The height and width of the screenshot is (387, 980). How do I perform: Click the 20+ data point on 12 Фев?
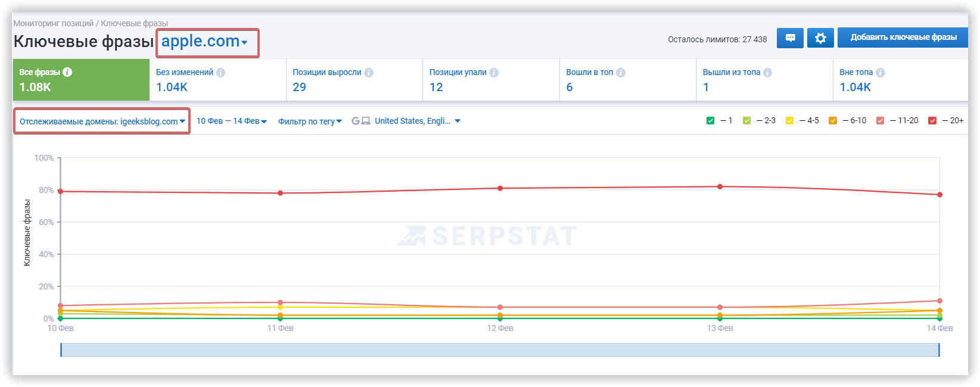(500, 188)
